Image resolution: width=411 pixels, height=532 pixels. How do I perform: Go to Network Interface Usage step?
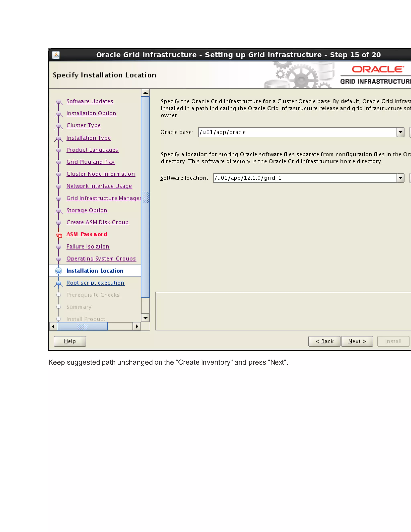click(99, 186)
